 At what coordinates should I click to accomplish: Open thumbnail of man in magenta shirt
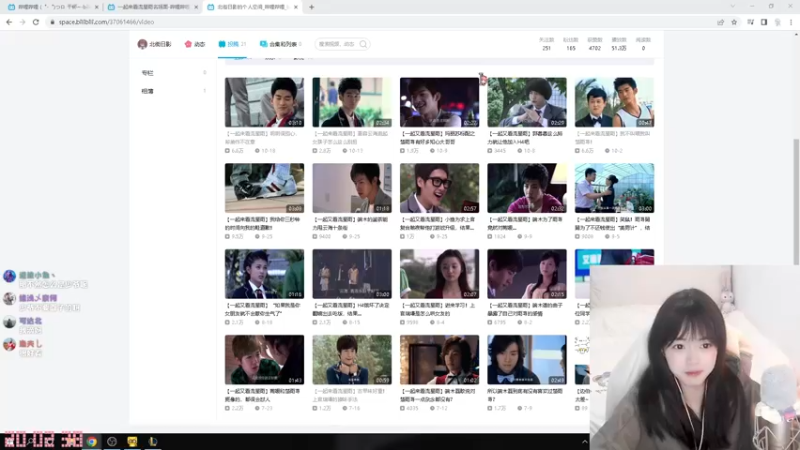[x=527, y=188]
